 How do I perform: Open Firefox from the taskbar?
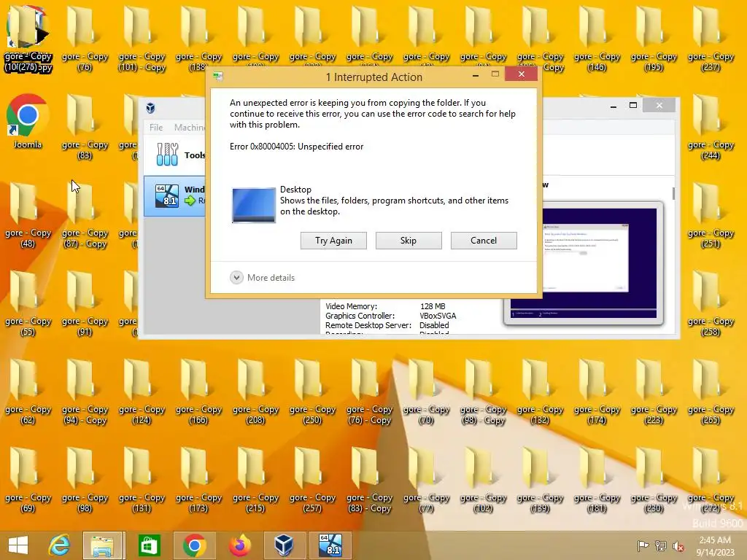[239, 545]
